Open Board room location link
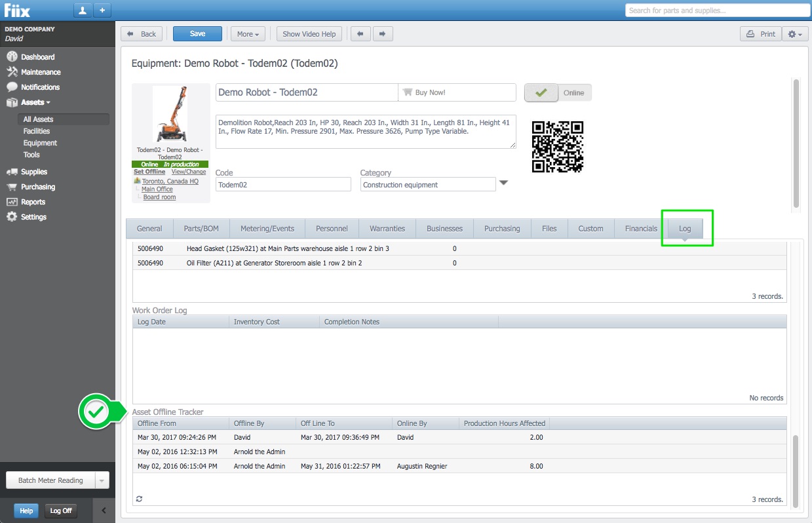 coord(159,197)
